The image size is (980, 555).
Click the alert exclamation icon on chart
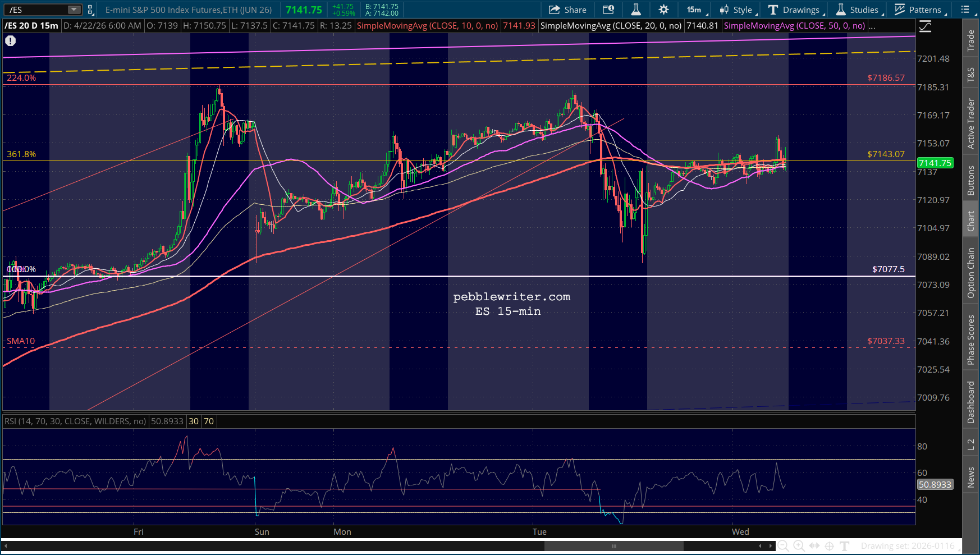pos(11,41)
